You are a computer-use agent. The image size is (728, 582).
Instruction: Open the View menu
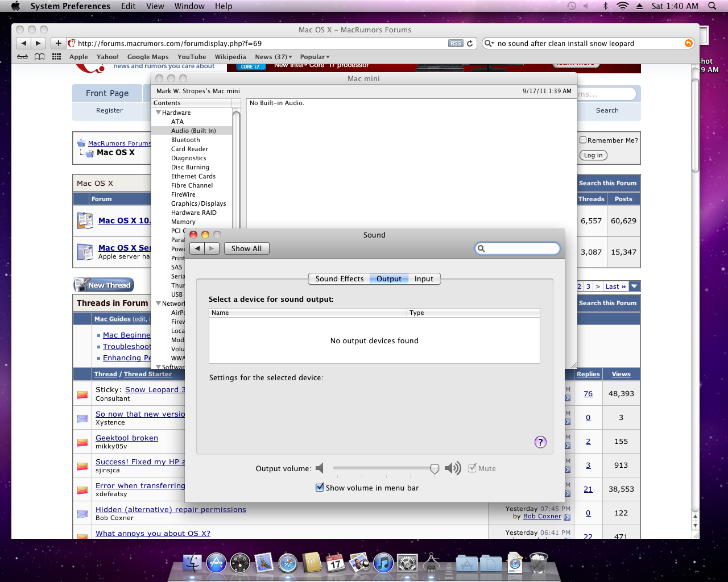(155, 6)
